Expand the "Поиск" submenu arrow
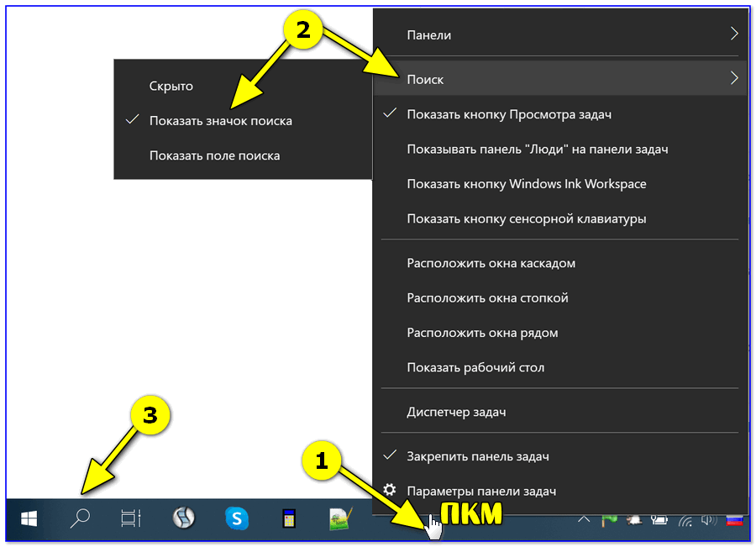 tap(733, 79)
